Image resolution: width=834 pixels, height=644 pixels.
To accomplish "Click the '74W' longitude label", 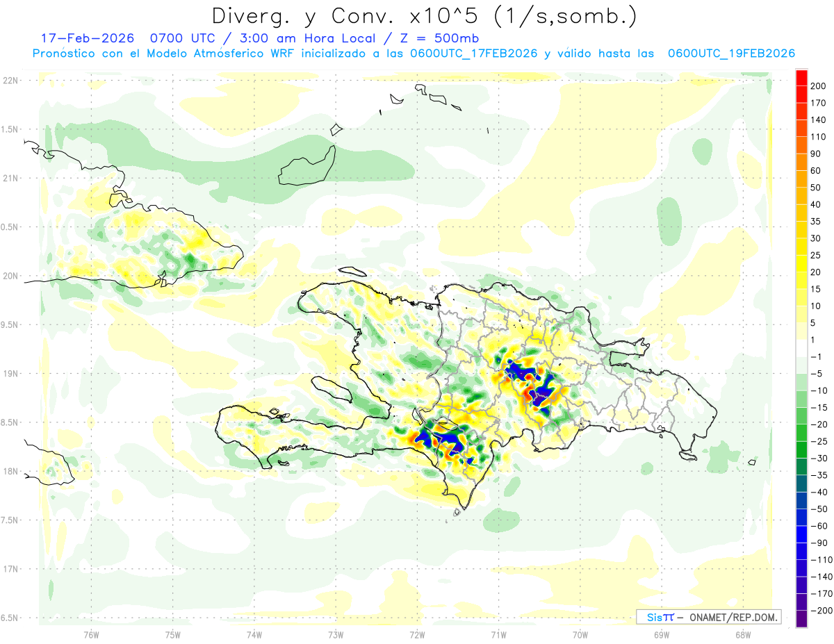I will (x=254, y=634).
